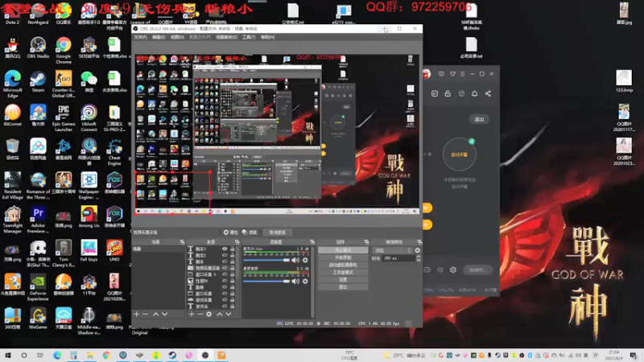Add a source with the plus icon

point(192,314)
